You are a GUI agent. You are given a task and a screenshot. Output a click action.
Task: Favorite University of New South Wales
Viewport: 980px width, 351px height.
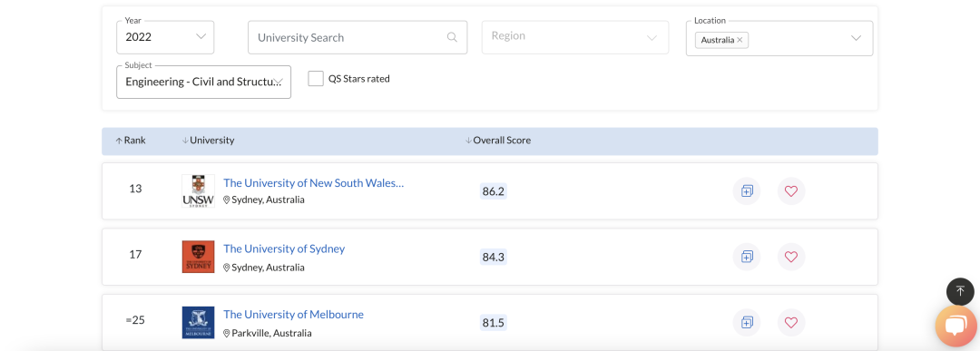tap(791, 191)
